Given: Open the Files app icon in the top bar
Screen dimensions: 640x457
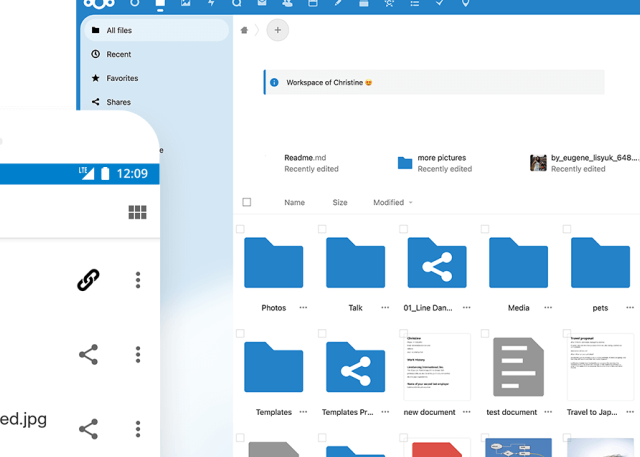Looking at the screenshot, I should click(160, 3).
